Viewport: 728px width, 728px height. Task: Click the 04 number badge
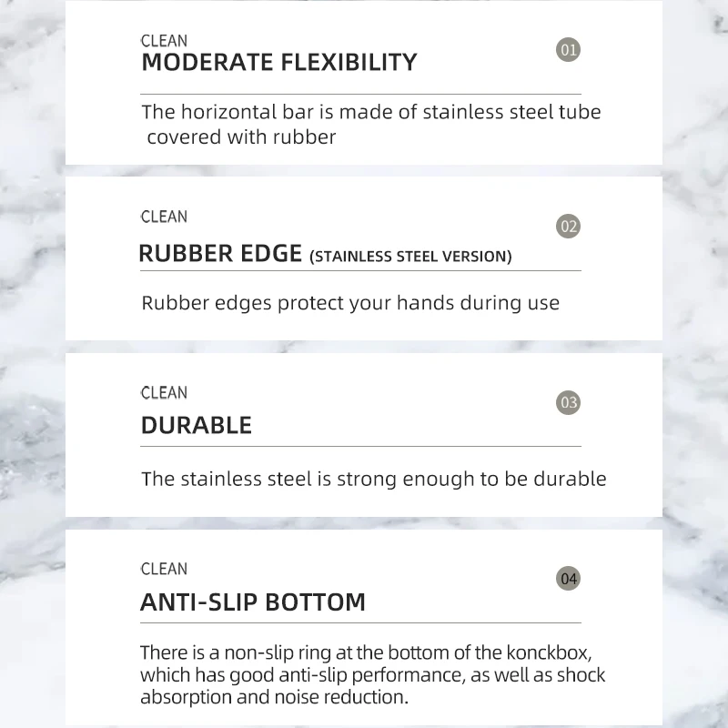pyautogui.click(x=568, y=579)
